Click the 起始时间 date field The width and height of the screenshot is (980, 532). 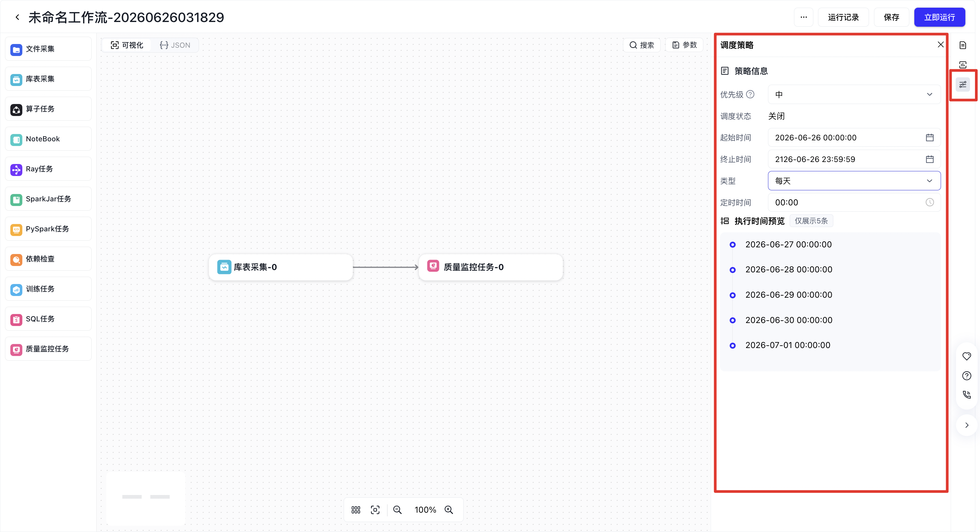(854, 138)
